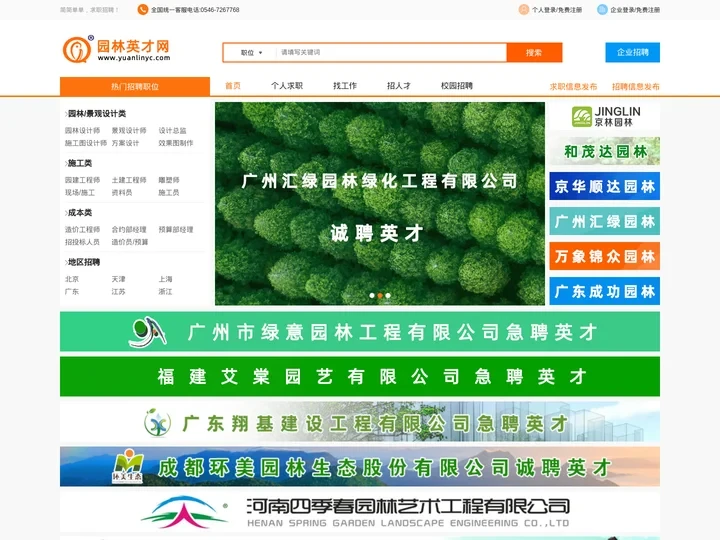The height and width of the screenshot is (540, 720).
Task: Open the 个人求职 menu item
Action: pos(287,86)
